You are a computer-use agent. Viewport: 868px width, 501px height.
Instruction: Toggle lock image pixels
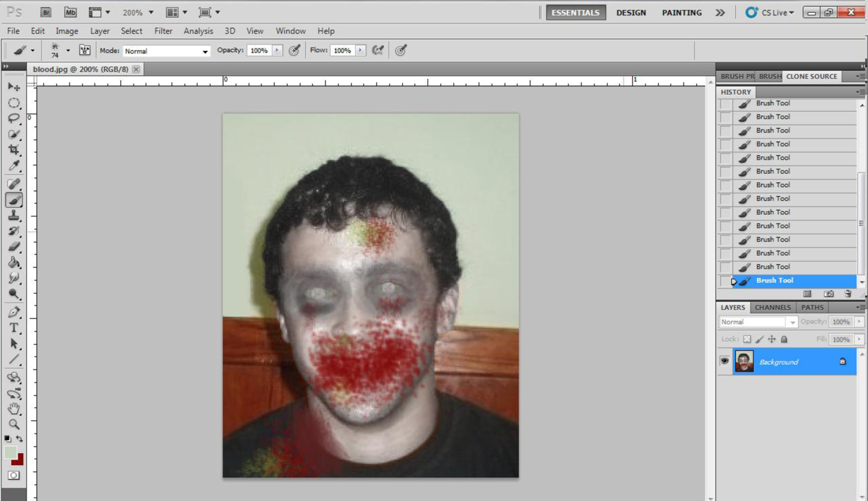[x=759, y=339]
